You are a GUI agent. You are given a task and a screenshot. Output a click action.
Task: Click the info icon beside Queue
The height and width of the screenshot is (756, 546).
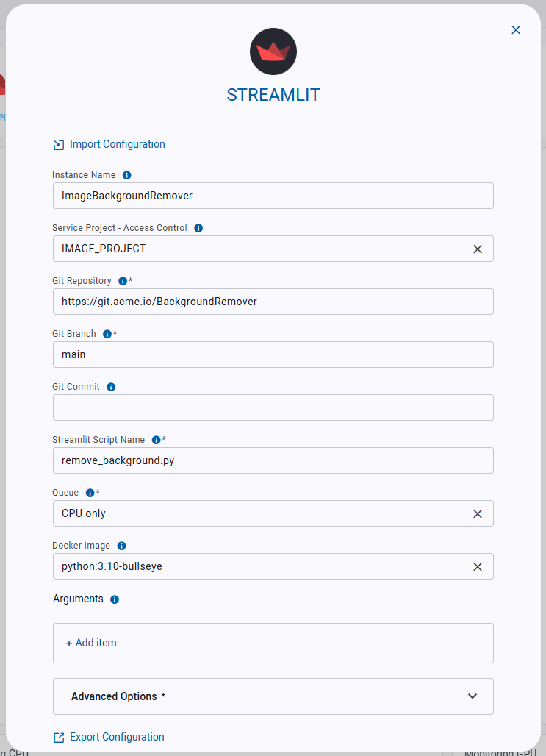90,493
